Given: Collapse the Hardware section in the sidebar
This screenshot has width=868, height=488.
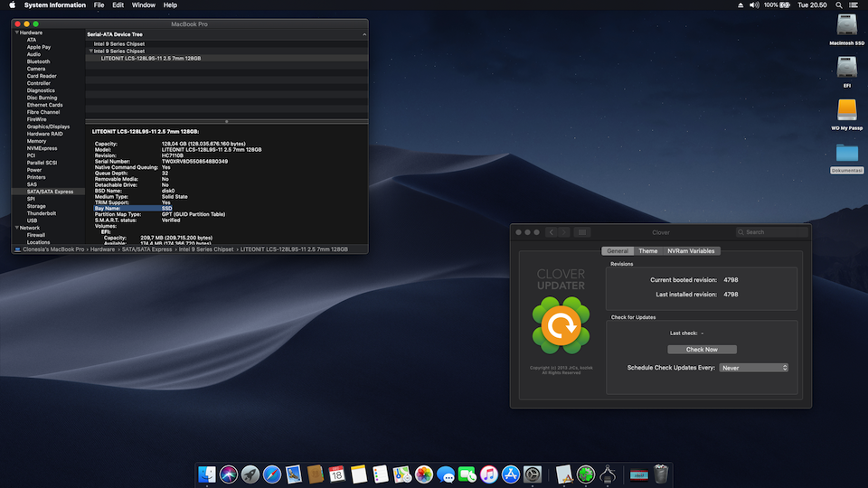Looking at the screenshot, I should coord(15,33).
